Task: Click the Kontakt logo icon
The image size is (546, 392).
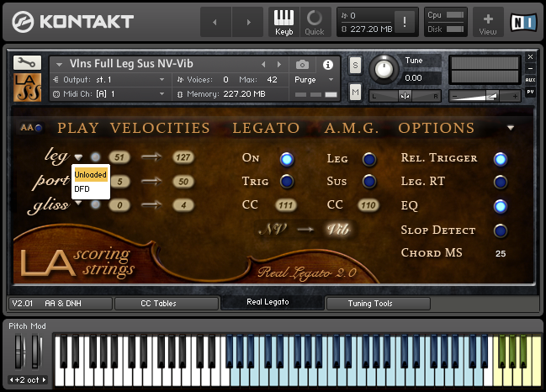Action: [x=23, y=22]
